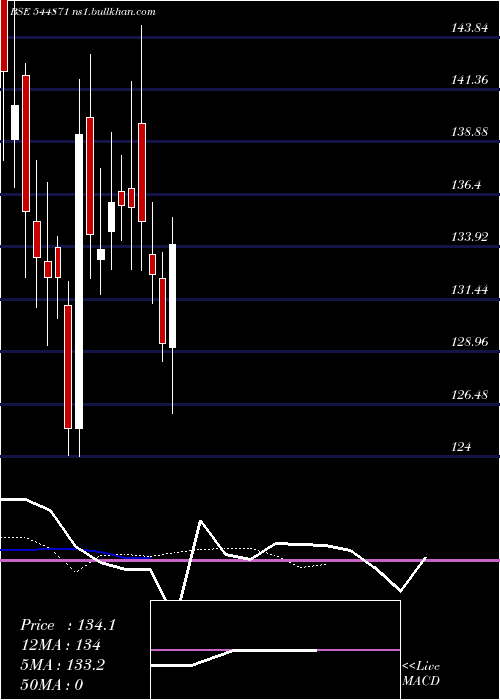The width and height of the screenshot is (500, 700).
Task: Click the 124 price axis label
Action: 461,447
